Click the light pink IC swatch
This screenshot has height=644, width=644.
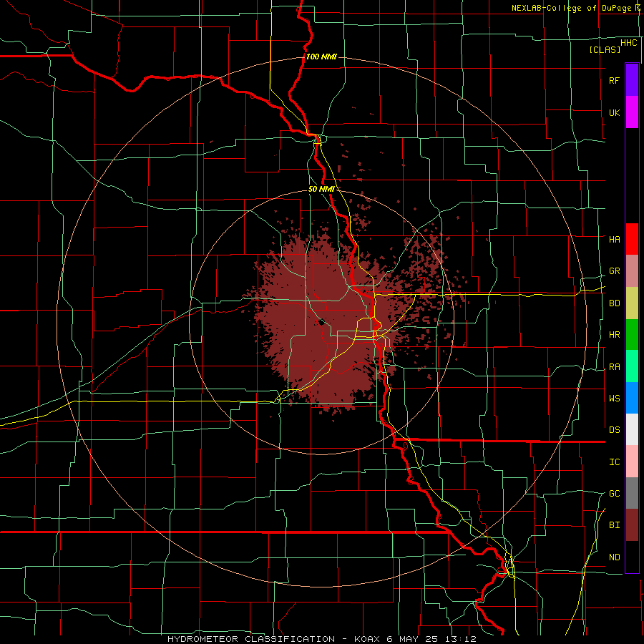[x=632, y=462]
